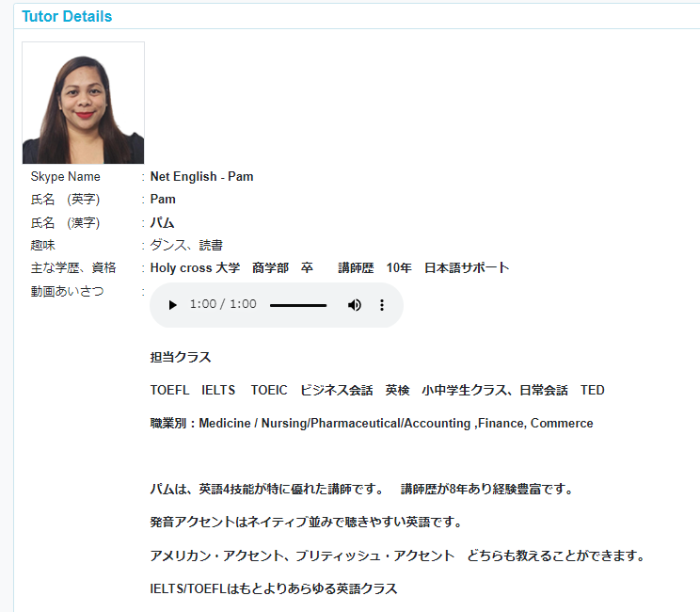The image size is (700, 612).
Task: Click the audio progress slider
Action: [298, 306]
